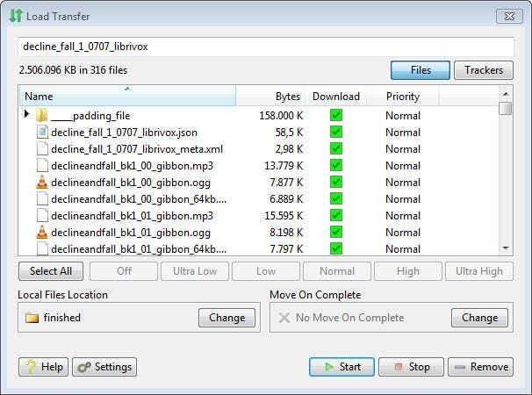Viewport: 532px width, 395px height.
Task: Click the 158.000 K size value
Action: pyautogui.click(x=281, y=116)
